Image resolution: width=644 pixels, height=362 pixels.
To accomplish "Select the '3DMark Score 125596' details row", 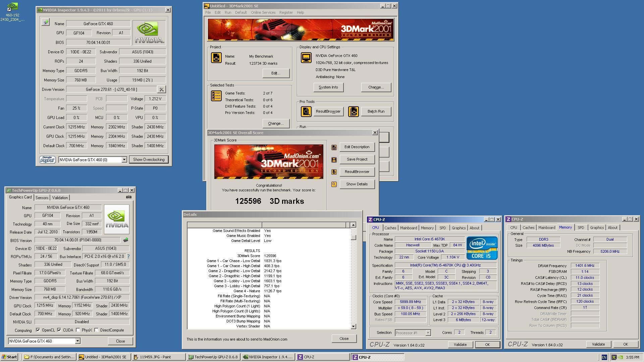I will pos(268,256).
